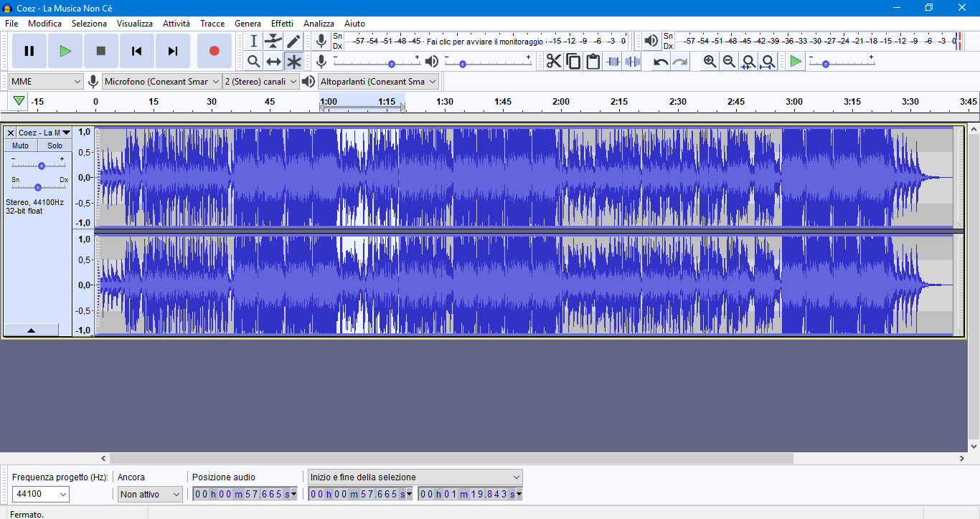
Task: Mute the Coez track
Action: coord(19,146)
